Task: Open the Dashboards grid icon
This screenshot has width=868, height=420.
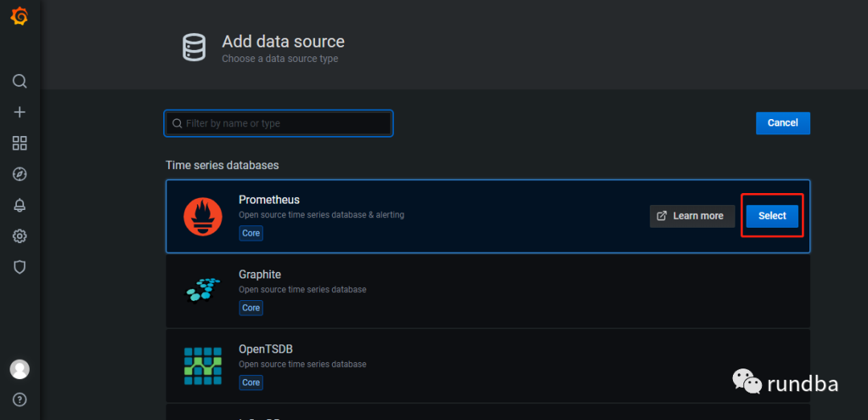Action: tap(20, 143)
